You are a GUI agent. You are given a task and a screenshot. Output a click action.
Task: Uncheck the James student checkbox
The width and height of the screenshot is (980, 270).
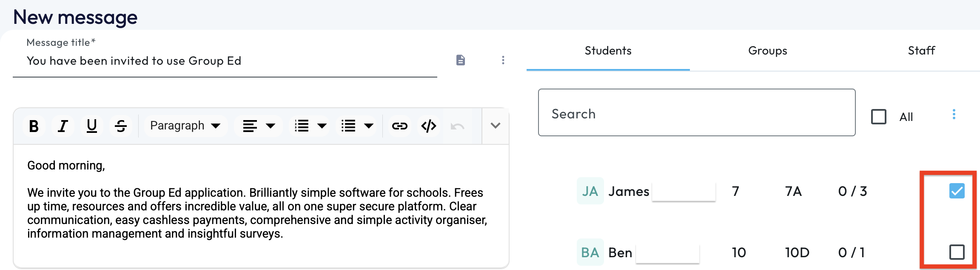point(957,191)
